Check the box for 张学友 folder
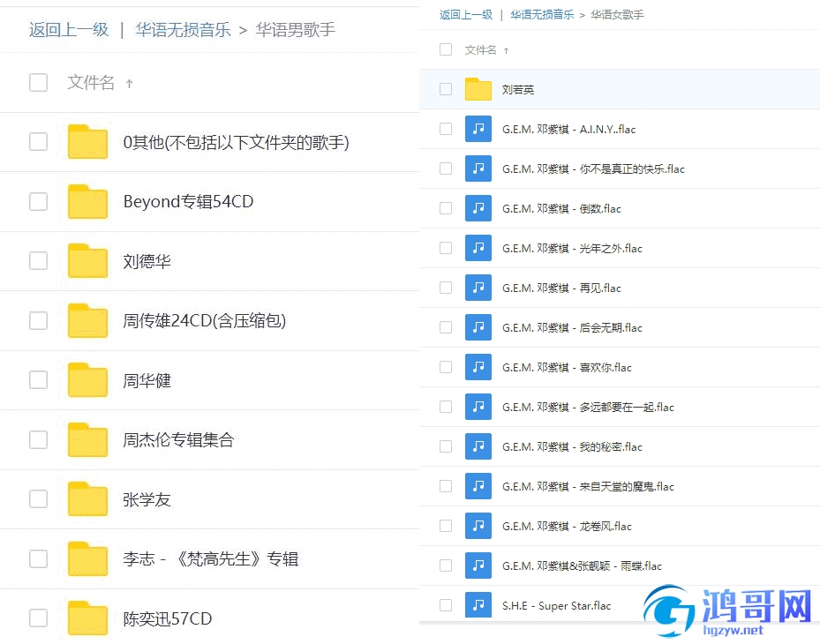This screenshot has width=820, height=644. coord(38,499)
